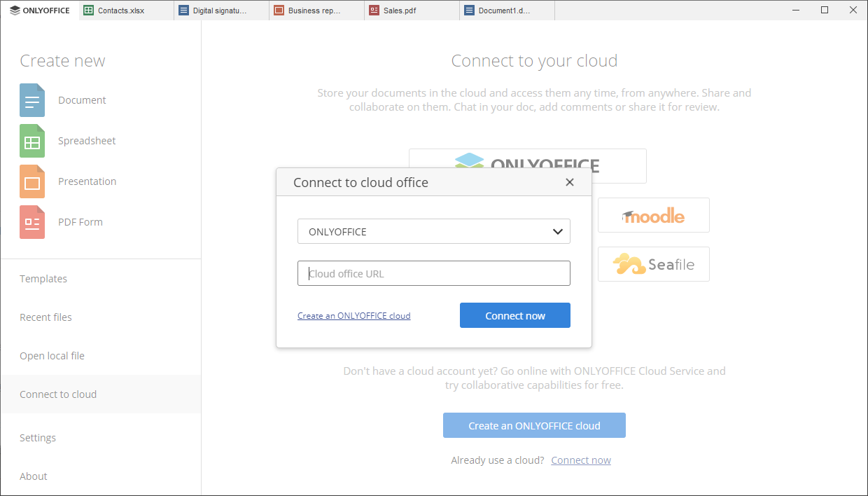868x496 pixels.
Task: Choose the Seafile cloud provider tile
Action: 654,264
